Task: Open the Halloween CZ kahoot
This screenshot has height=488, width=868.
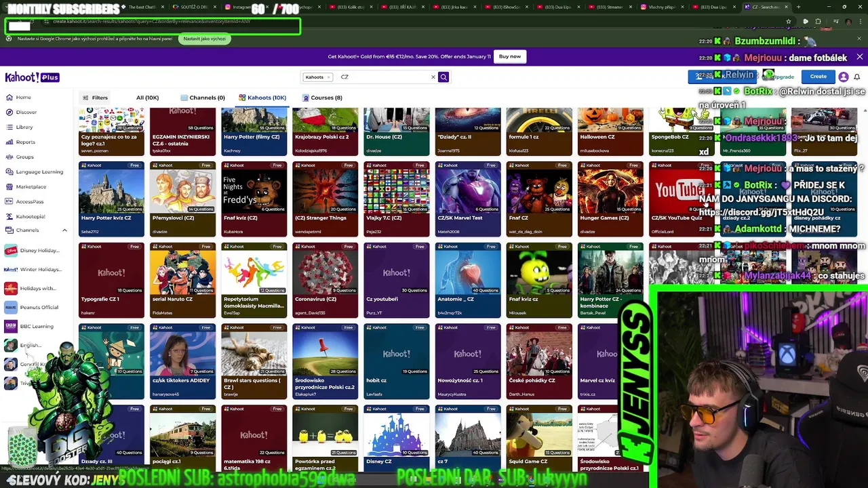Action: coord(610,131)
